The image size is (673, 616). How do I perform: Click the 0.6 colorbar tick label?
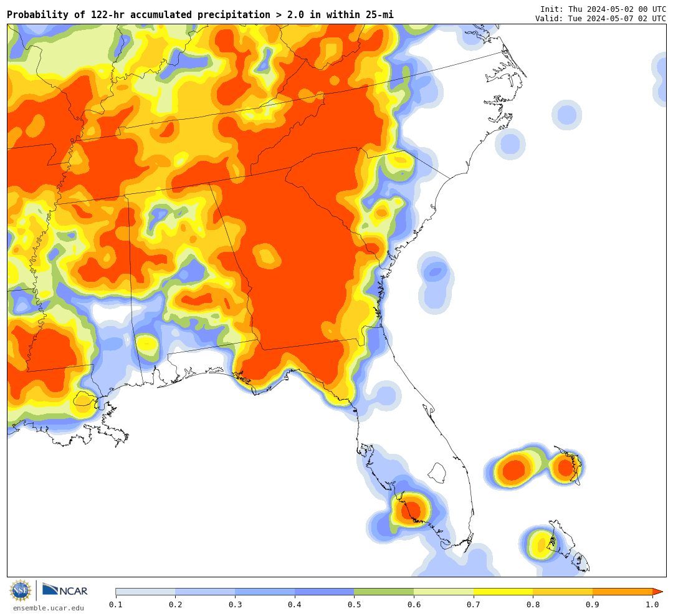(x=414, y=604)
